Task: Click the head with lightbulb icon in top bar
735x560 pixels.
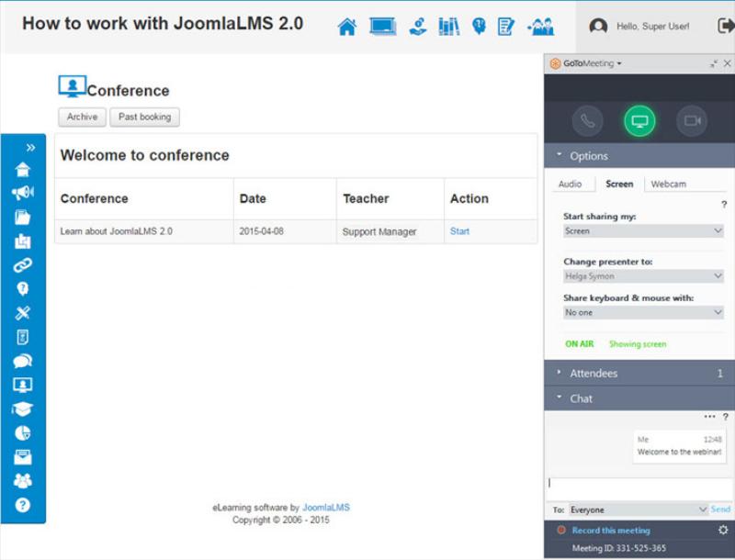Action: [479, 27]
